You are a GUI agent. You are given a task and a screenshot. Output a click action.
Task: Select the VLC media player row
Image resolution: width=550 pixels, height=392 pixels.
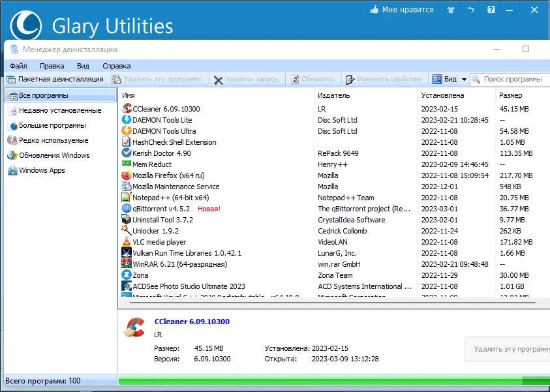[334, 242]
